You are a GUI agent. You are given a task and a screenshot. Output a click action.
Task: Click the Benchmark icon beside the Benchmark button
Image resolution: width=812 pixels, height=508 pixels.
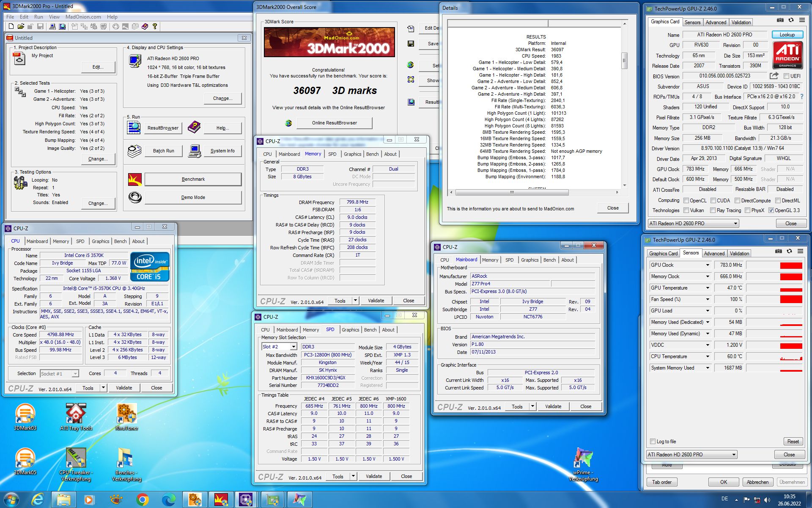tap(135, 179)
